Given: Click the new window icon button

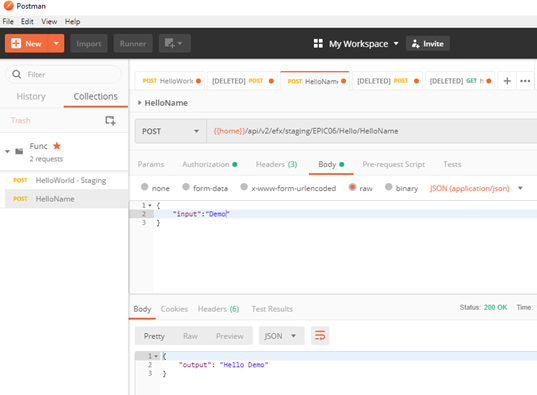Looking at the screenshot, I should [174, 44].
